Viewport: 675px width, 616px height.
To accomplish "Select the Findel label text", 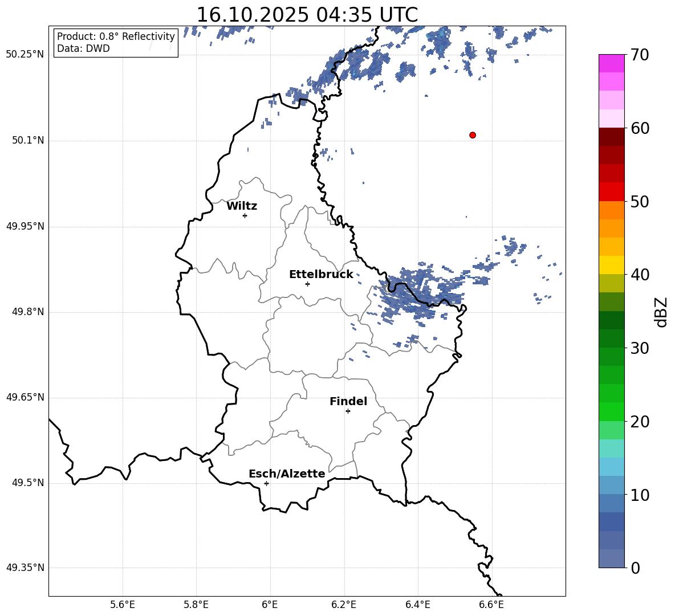I will 348,402.
